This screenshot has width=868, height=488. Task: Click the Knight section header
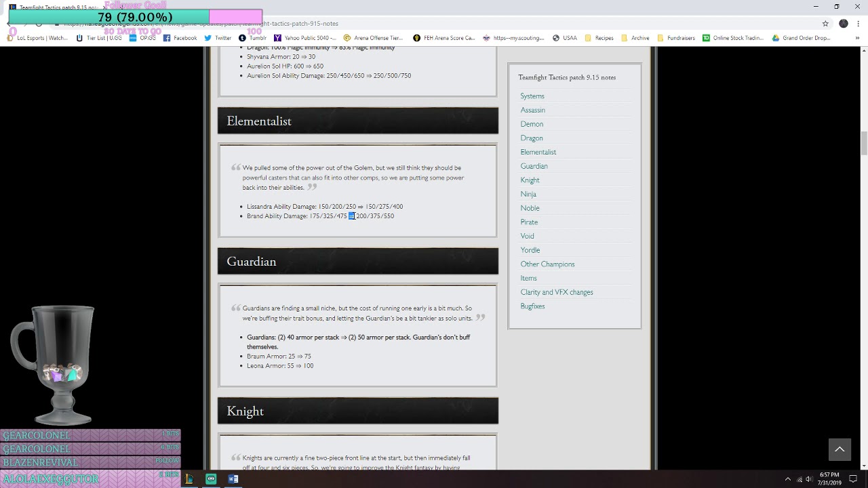coord(358,411)
